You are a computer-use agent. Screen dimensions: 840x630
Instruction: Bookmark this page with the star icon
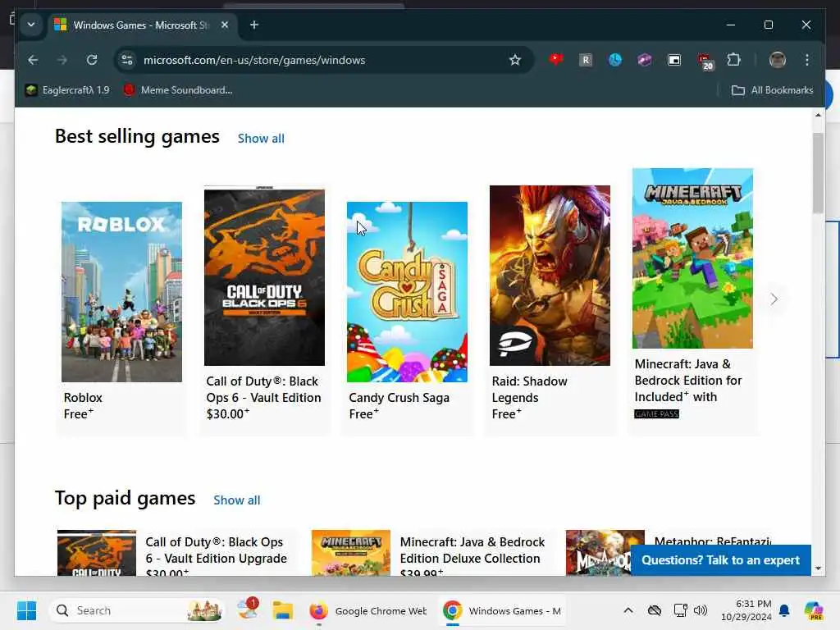click(515, 60)
